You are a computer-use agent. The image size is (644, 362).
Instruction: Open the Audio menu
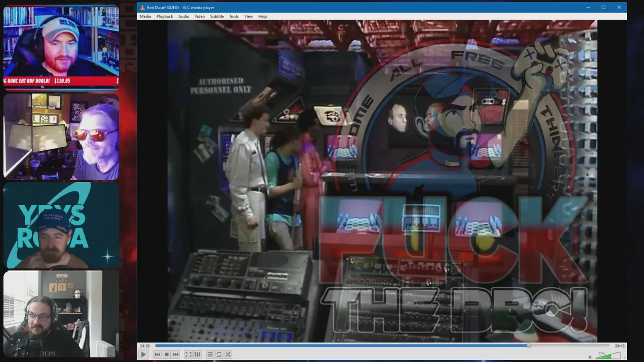pos(184,16)
